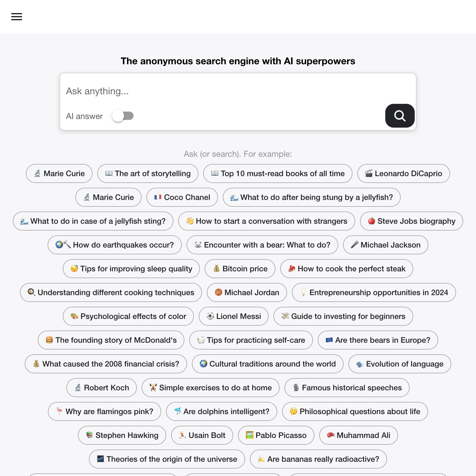Screen dimensions: 476x476
Task: Search Top 10 must-read books of all time
Action: [x=278, y=173]
